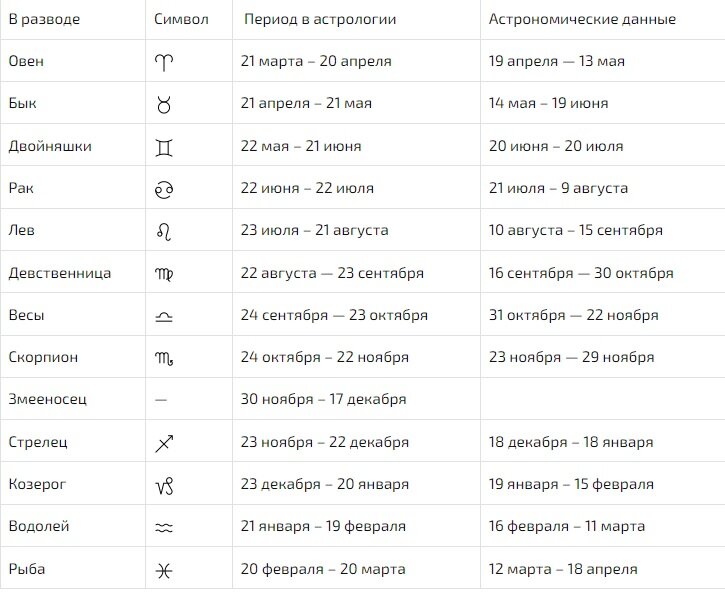Click the 'Период в астрологии' column header
This screenshot has height=604, width=725.
point(320,19)
